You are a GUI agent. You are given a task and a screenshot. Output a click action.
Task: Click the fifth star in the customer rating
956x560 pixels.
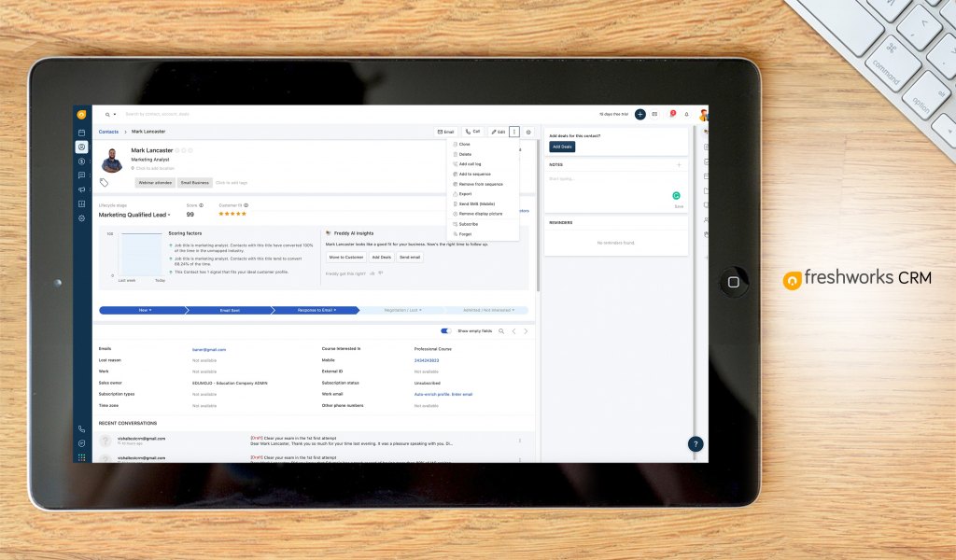click(244, 213)
